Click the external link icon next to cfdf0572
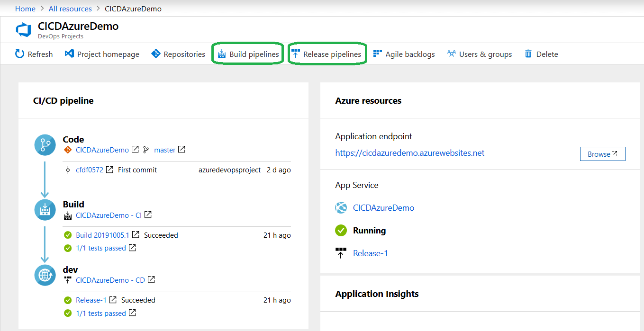This screenshot has height=331, width=644. click(x=109, y=169)
